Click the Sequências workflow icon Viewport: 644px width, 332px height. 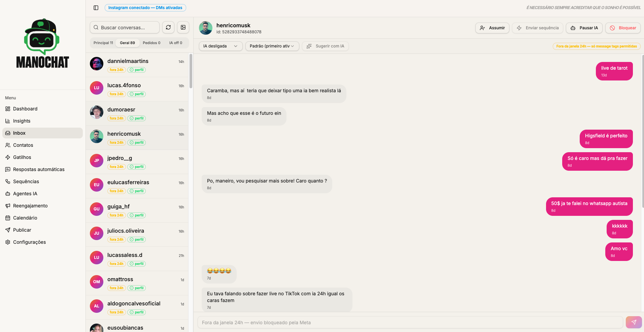coord(8,181)
